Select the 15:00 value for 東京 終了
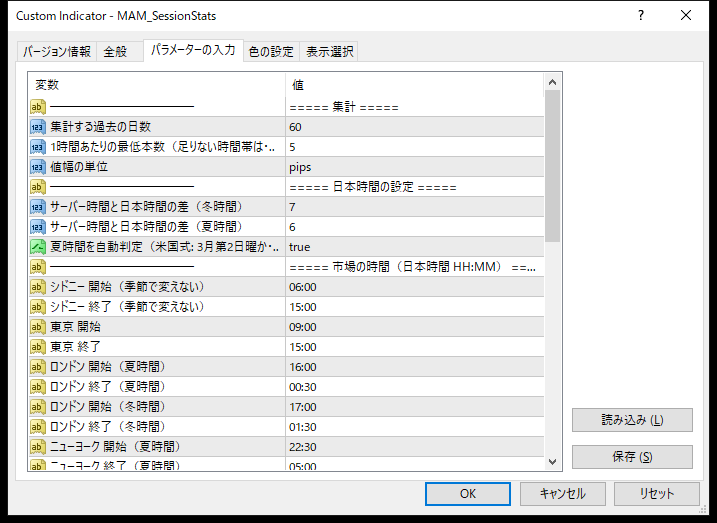Screen dimensions: 717x523 pos(415,347)
